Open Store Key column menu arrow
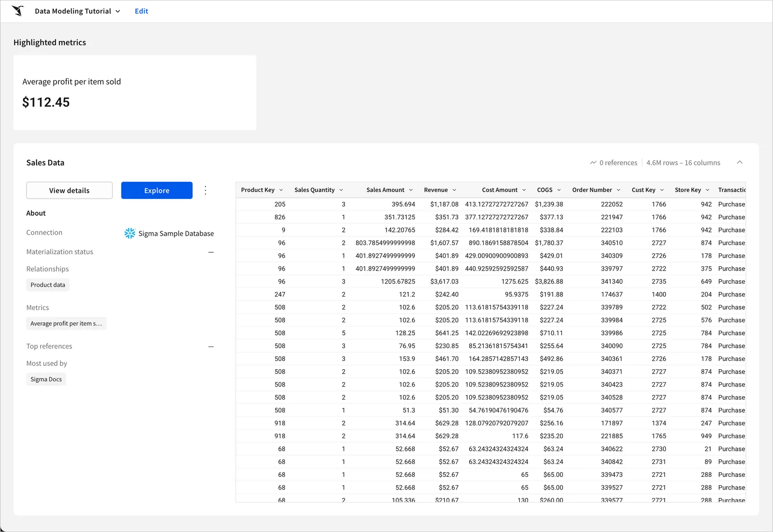This screenshot has height=532, width=773. click(707, 190)
